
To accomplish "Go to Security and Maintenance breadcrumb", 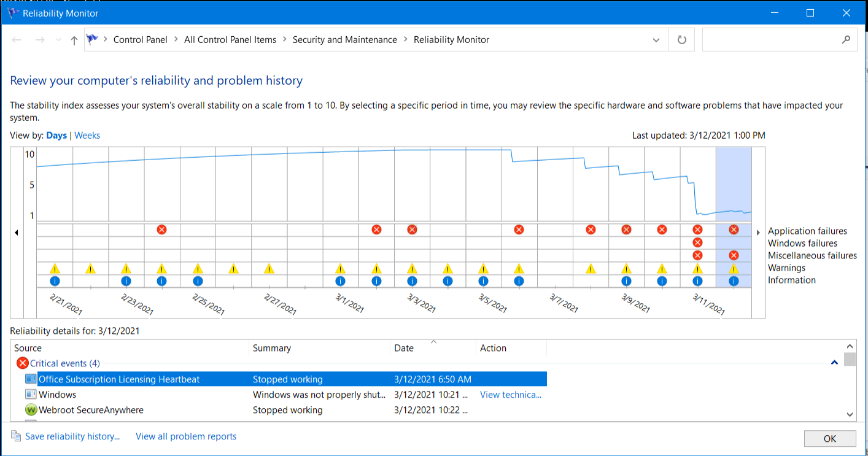I will [x=345, y=40].
